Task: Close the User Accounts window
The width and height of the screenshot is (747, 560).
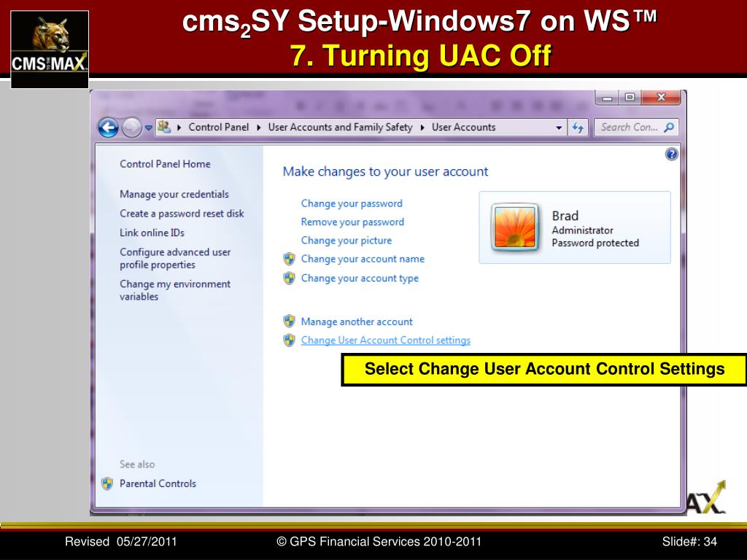Action: click(661, 98)
